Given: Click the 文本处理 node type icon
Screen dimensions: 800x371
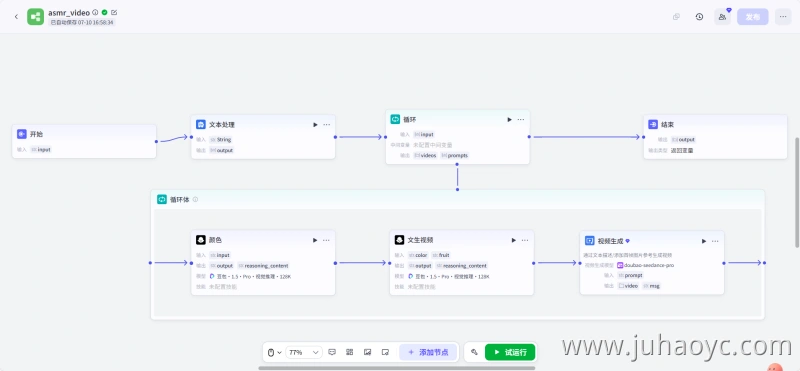Looking at the screenshot, I should click(x=201, y=125).
